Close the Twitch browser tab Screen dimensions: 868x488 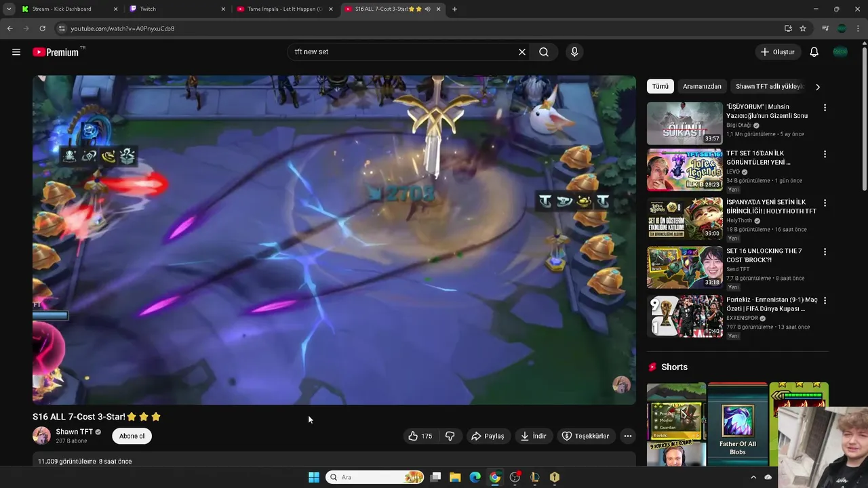click(224, 9)
